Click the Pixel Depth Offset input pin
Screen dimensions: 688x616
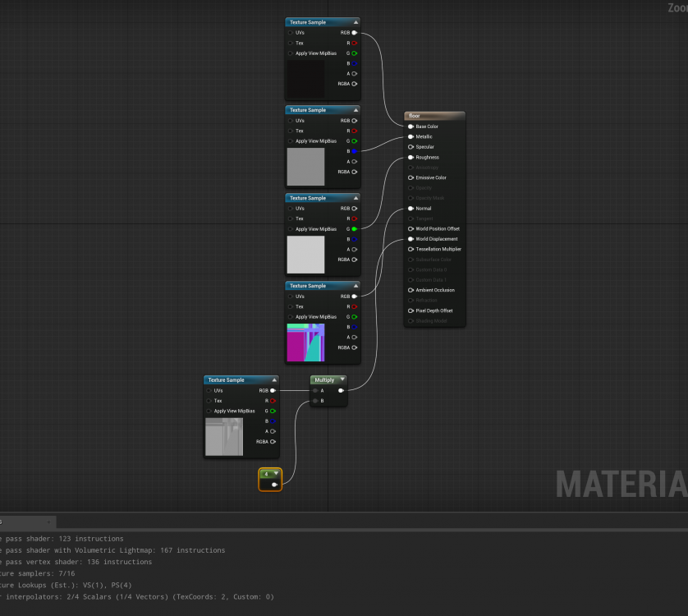(411, 310)
